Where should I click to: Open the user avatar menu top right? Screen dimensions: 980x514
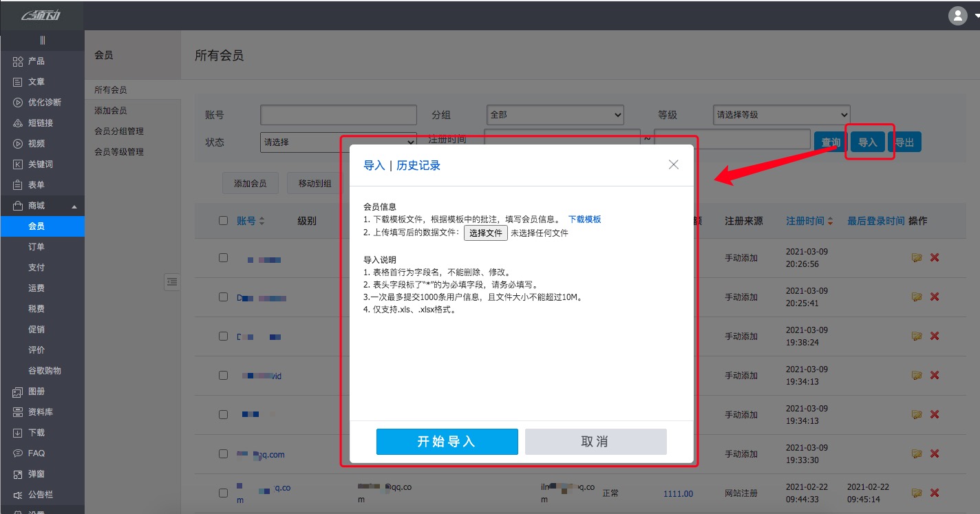click(x=957, y=15)
